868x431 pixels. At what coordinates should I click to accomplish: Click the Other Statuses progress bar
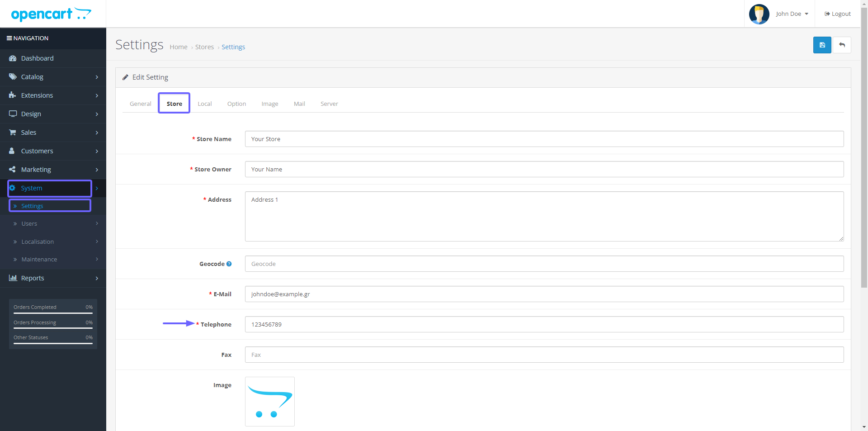(53, 343)
